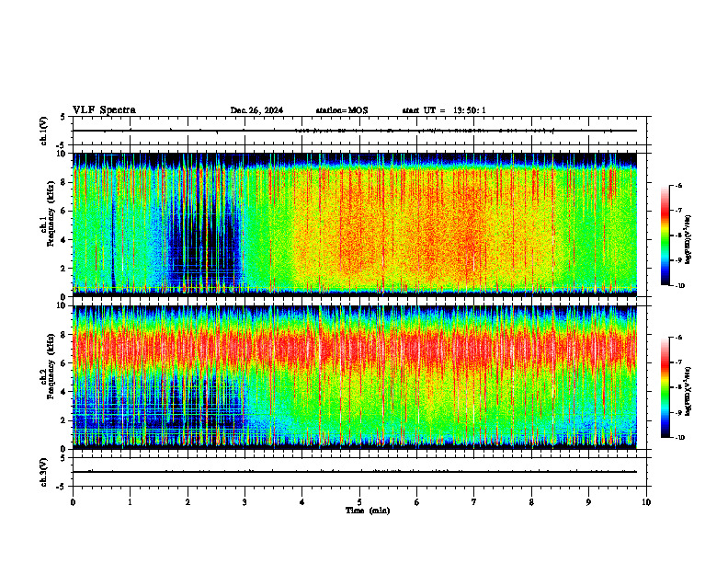This screenshot has height=563, width=728.
Task: Click the "ch.1(V)" waveform axis label
Action: coord(44,131)
